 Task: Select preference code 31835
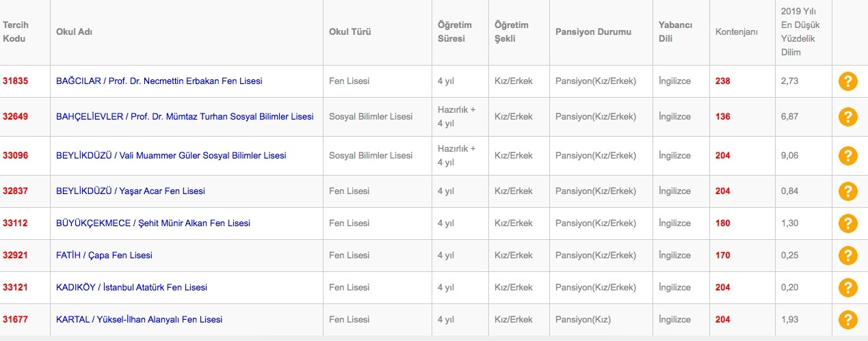click(x=15, y=81)
